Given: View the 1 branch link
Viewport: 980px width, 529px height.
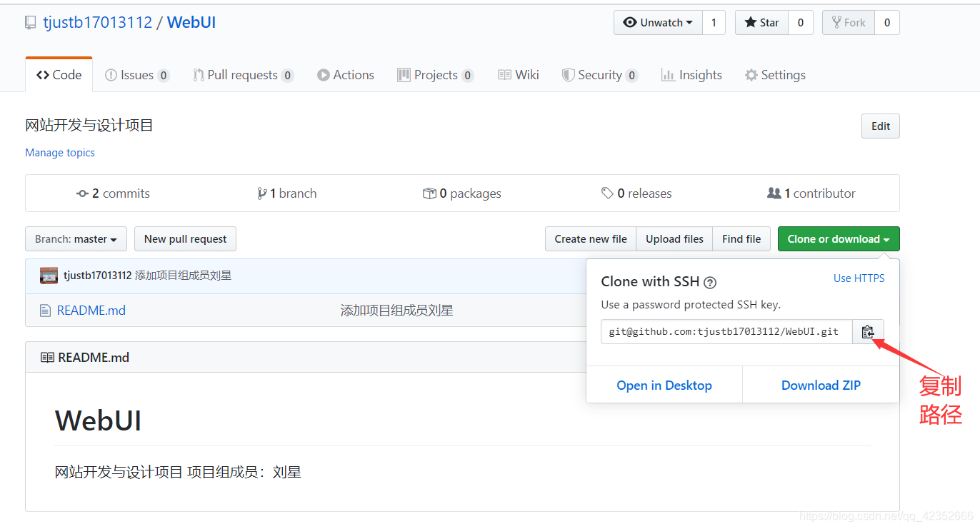Looking at the screenshot, I should [x=287, y=193].
